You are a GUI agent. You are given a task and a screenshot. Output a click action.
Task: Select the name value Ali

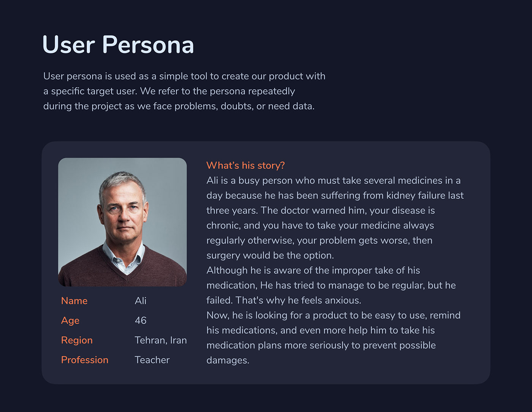click(x=141, y=301)
